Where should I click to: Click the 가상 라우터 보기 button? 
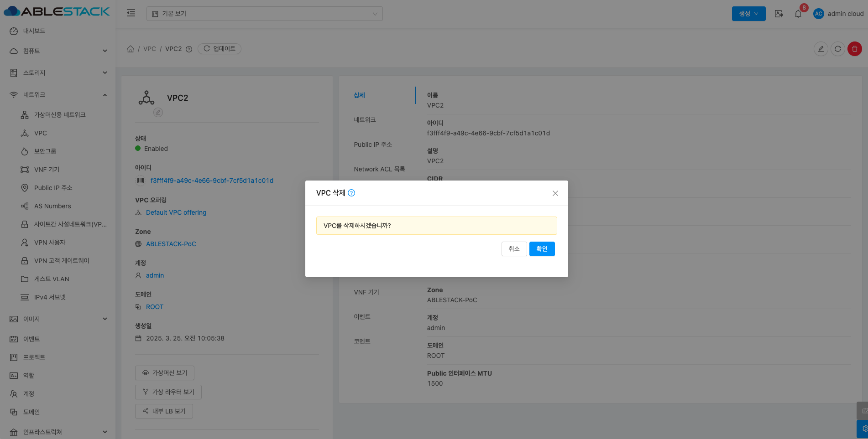168,392
